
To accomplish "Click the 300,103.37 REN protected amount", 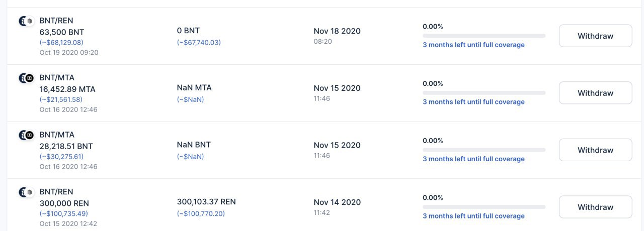I will tap(206, 202).
